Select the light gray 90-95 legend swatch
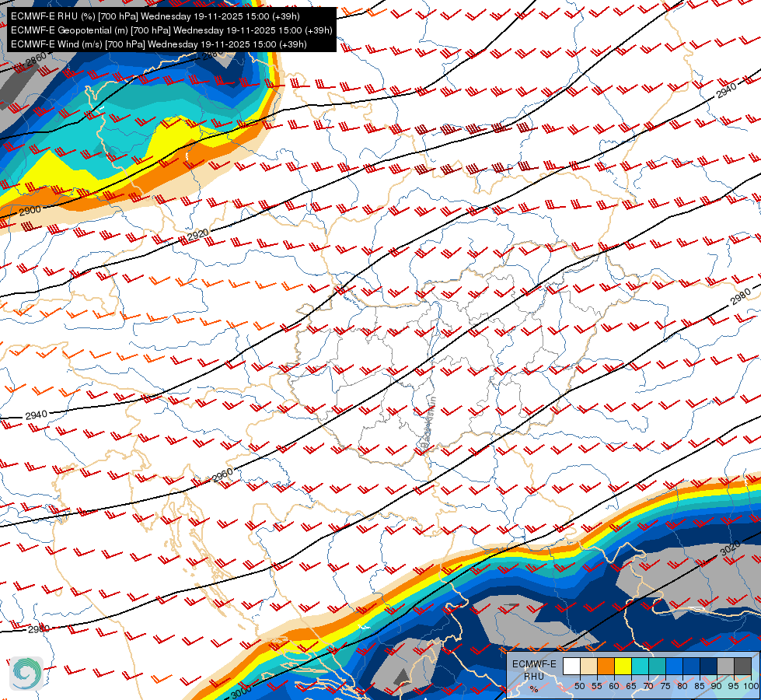 pos(725,667)
